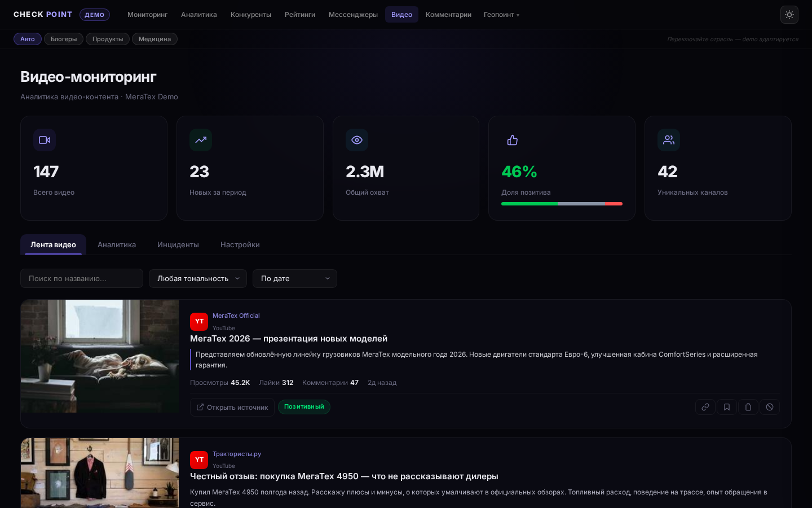
Task: Toggle the light/dark theme sun icon
Action: click(789, 15)
